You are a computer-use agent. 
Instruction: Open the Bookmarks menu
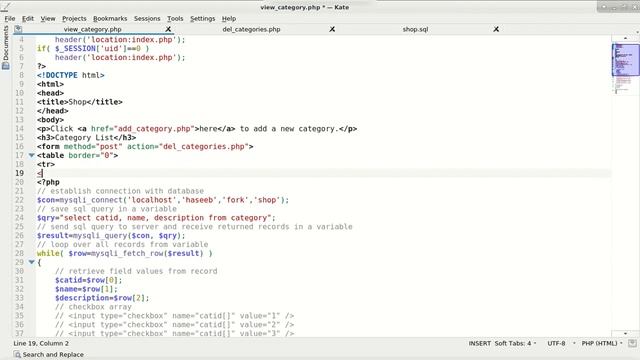pos(110,18)
